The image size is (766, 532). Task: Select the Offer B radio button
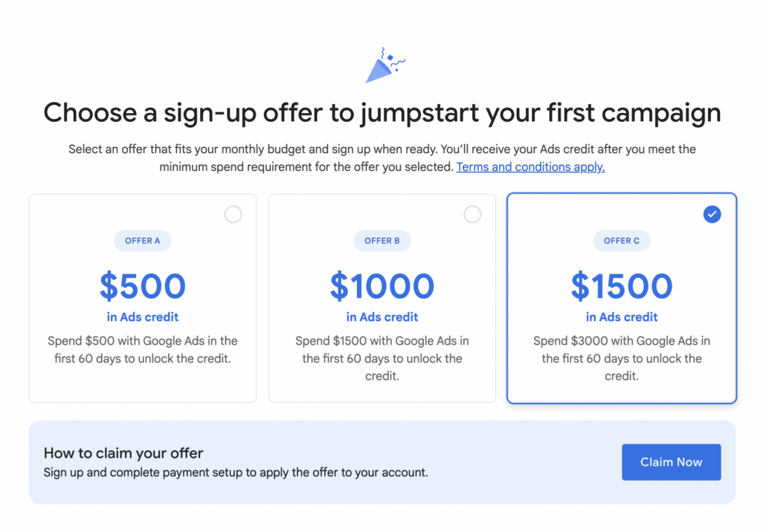472,215
